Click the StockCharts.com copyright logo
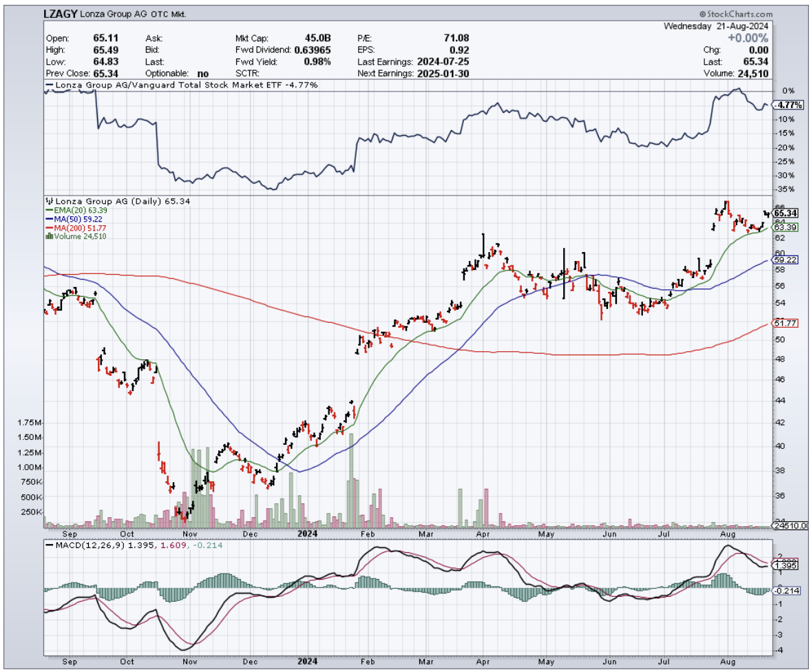This screenshot has width=811, height=672. (x=735, y=14)
